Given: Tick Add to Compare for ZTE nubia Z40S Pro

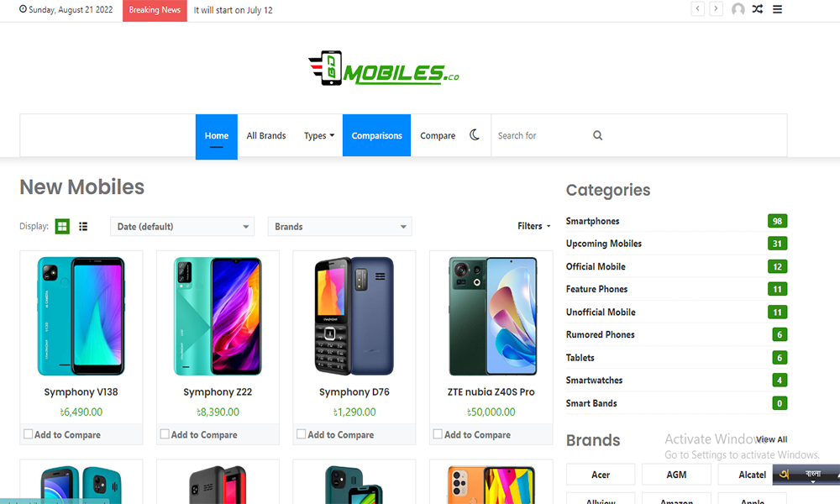Looking at the screenshot, I should tap(438, 433).
